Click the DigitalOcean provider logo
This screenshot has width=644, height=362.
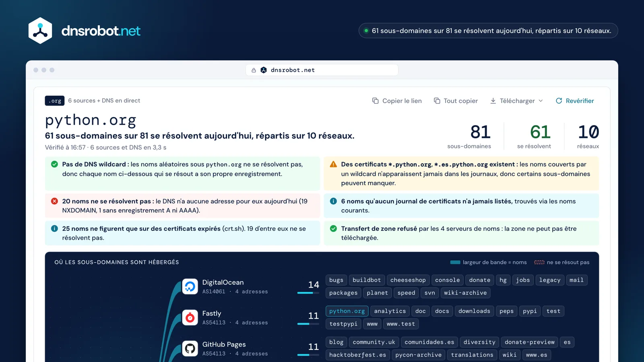pos(190,286)
